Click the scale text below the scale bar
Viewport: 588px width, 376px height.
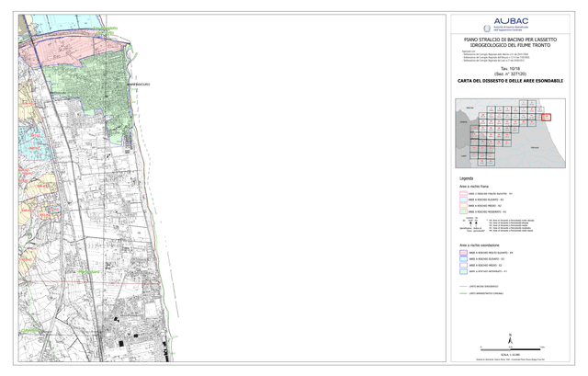(x=511, y=355)
